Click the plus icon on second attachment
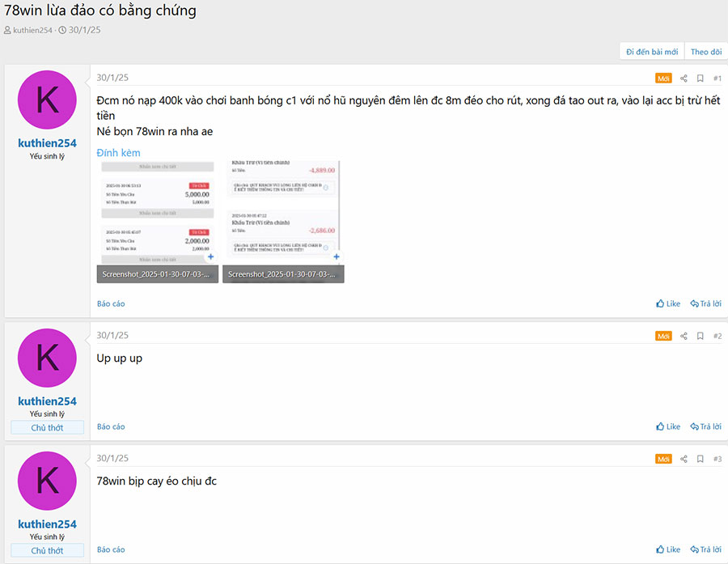The height and width of the screenshot is (564, 728). pyautogui.click(x=336, y=257)
